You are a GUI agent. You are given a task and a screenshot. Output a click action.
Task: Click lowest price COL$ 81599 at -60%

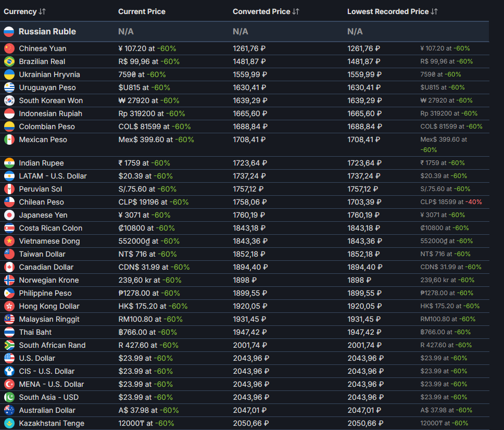click(x=451, y=127)
